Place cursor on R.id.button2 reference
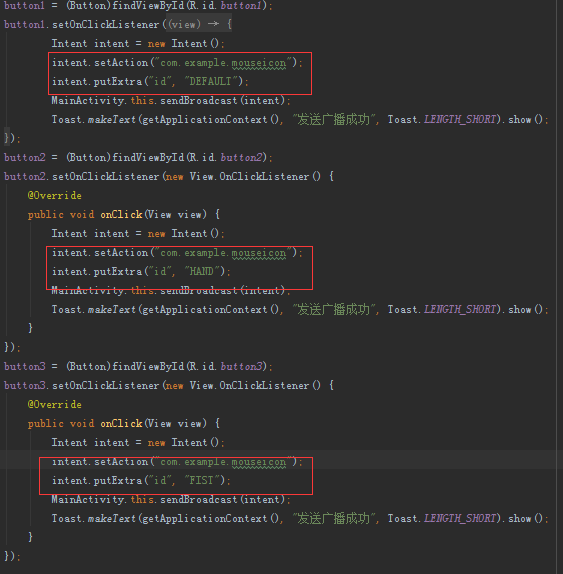The width and height of the screenshot is (563, 574). [227, 157]
